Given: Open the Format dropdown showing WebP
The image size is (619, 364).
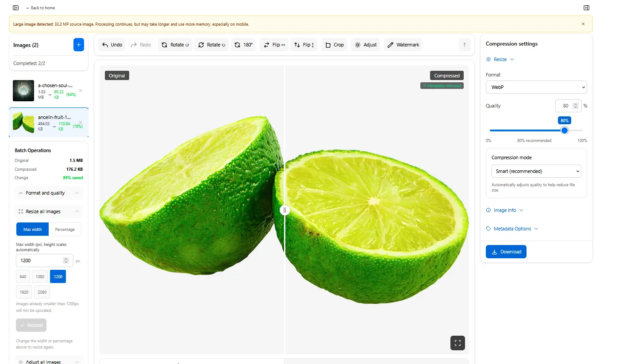Looking at the screenshot, I should pyautogui.click(x=536, y=87).
